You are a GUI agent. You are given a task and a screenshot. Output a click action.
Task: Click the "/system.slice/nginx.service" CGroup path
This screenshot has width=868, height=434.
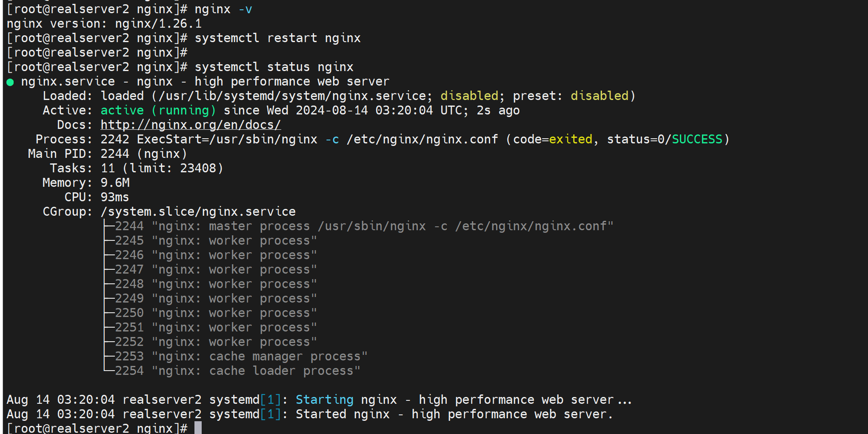pyautogui.click(x=198, y=211)
